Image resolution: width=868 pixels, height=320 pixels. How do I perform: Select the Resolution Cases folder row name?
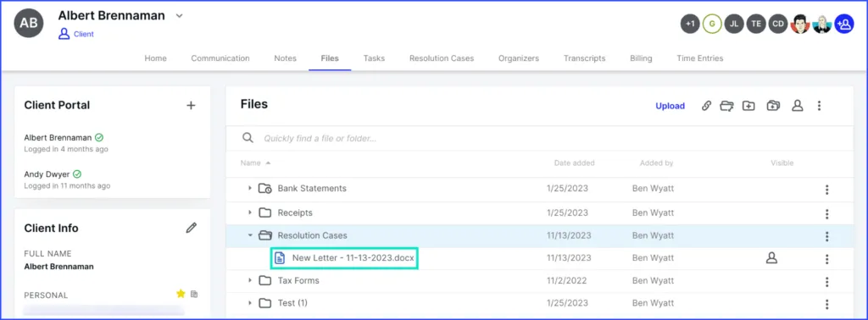coord(313,235)
